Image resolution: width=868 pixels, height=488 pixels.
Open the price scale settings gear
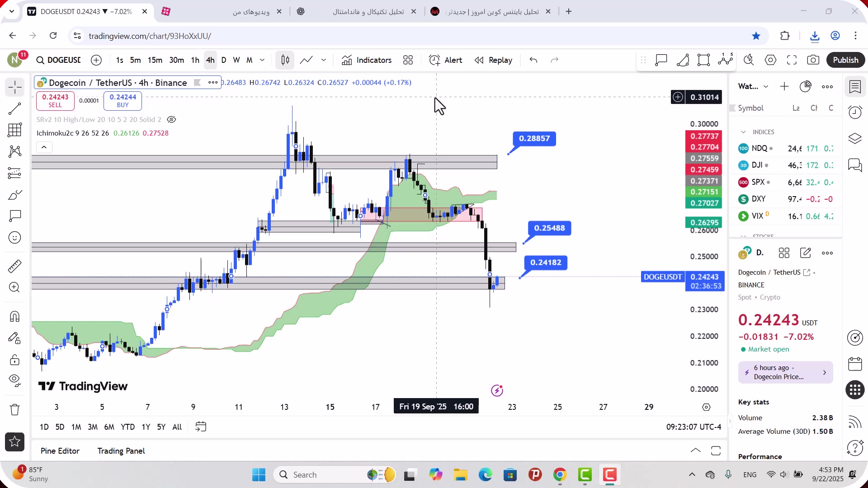pyautogui.click(x=706, y=407)
